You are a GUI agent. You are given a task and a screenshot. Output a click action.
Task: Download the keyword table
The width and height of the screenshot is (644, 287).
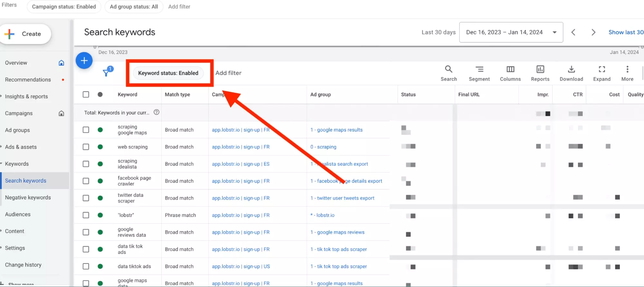pyautogui.click(x=571, y=69)
